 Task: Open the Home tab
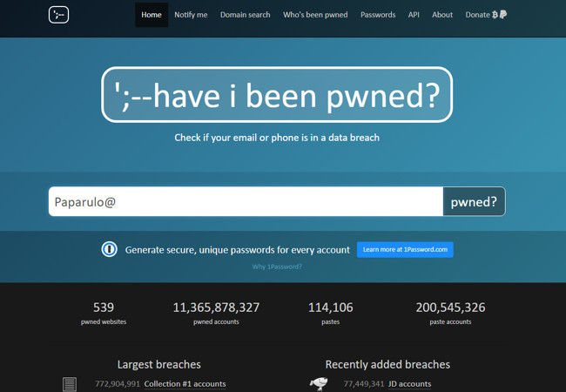point(152,15)
